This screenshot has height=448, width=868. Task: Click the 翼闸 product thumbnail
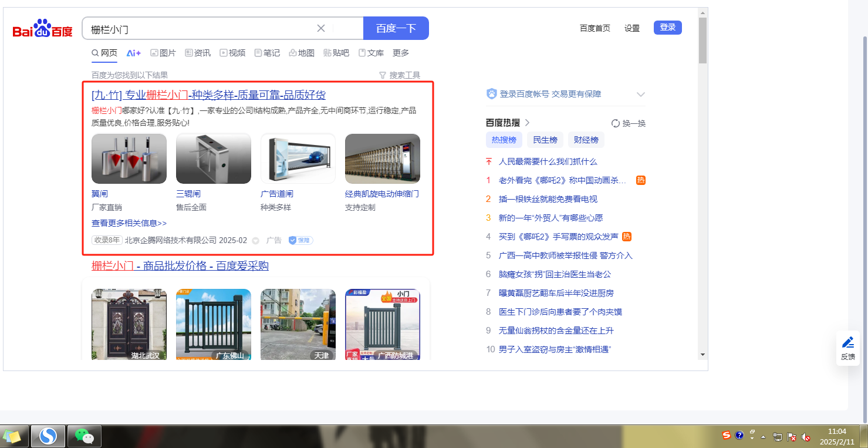pos(129,159)
